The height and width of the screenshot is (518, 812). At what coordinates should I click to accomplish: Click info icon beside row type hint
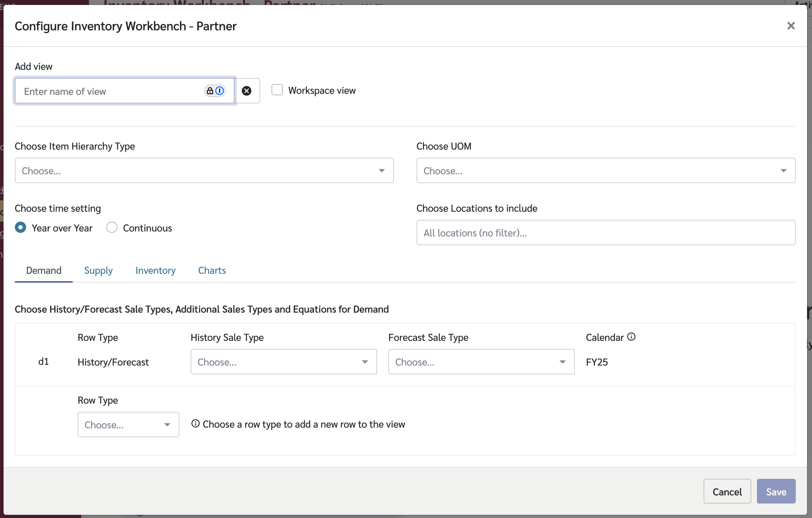195,424
